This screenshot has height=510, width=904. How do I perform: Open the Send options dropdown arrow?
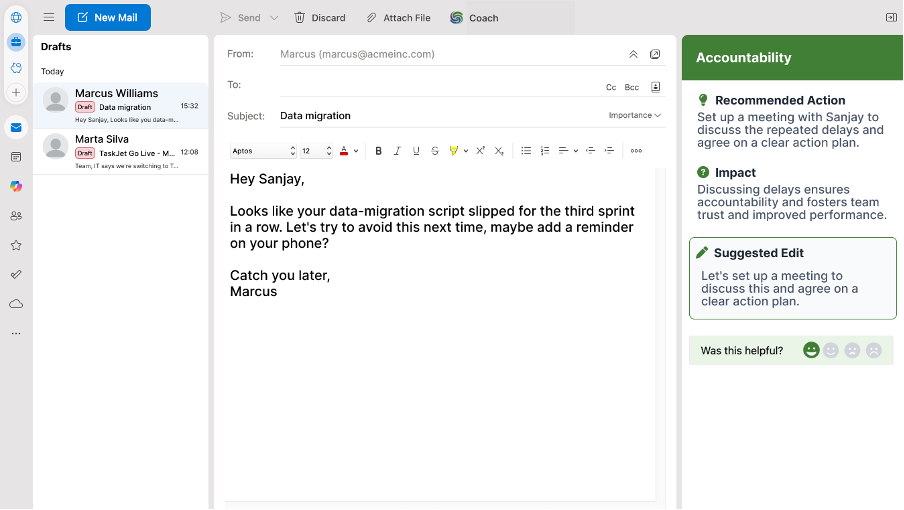click(273, 18)
